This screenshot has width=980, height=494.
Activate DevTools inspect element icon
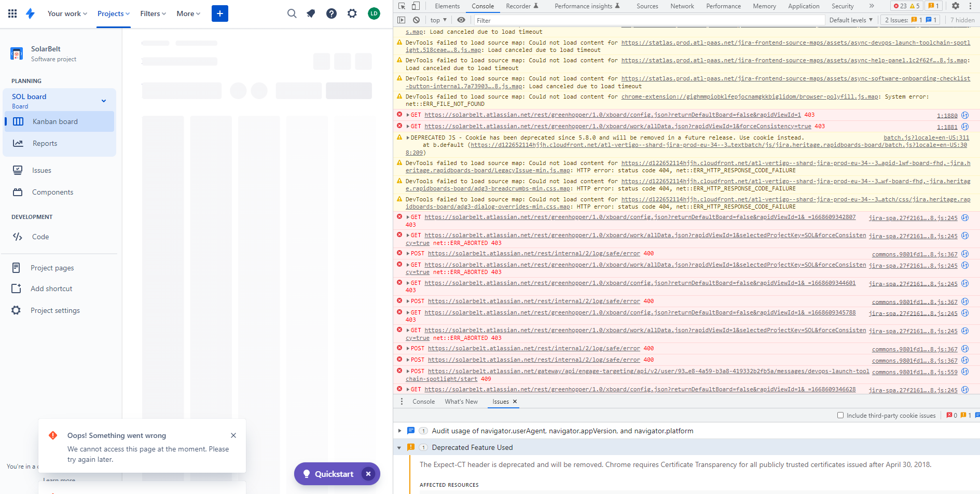click(x=402, y=6)
